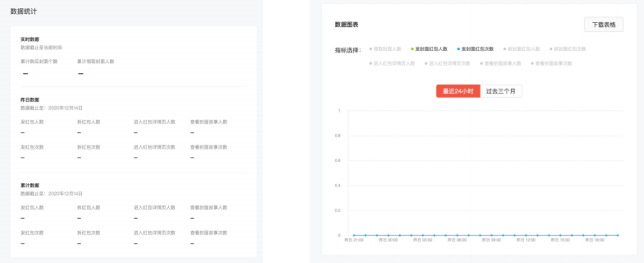Click the 0.8 y-axis value
This screenshot has height=263, width=644.
click(338, 136)
